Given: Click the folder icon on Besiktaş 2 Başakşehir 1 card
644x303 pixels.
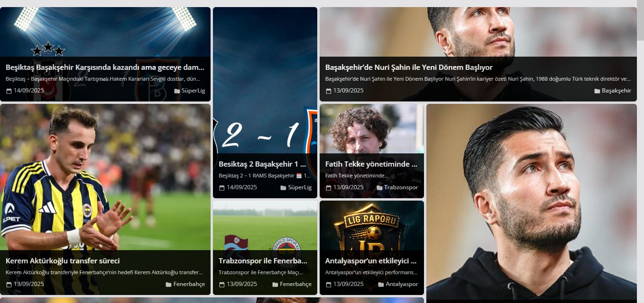Looking at the screenshot, I should click(283, 188).
